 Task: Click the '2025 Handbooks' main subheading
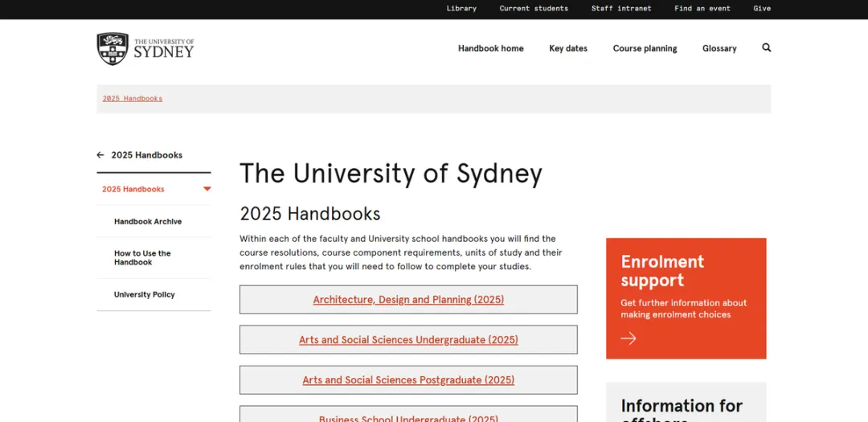[x=310, y=214]
